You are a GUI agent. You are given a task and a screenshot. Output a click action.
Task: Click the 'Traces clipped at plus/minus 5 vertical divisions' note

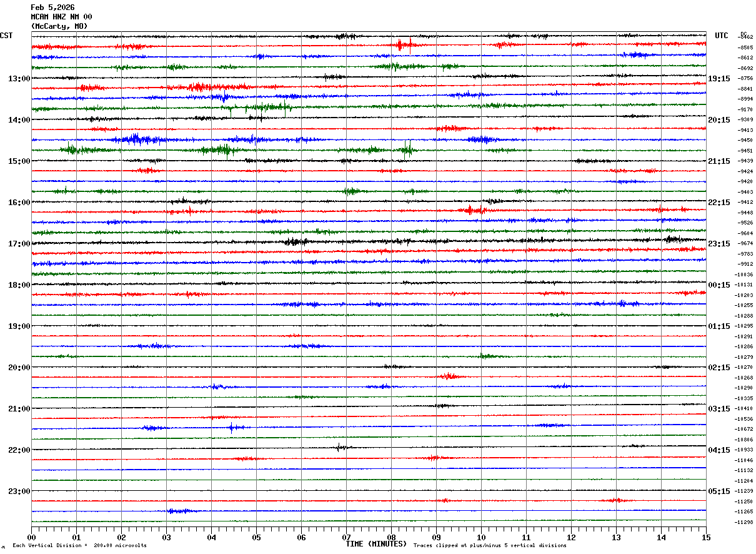click(490, 546)
